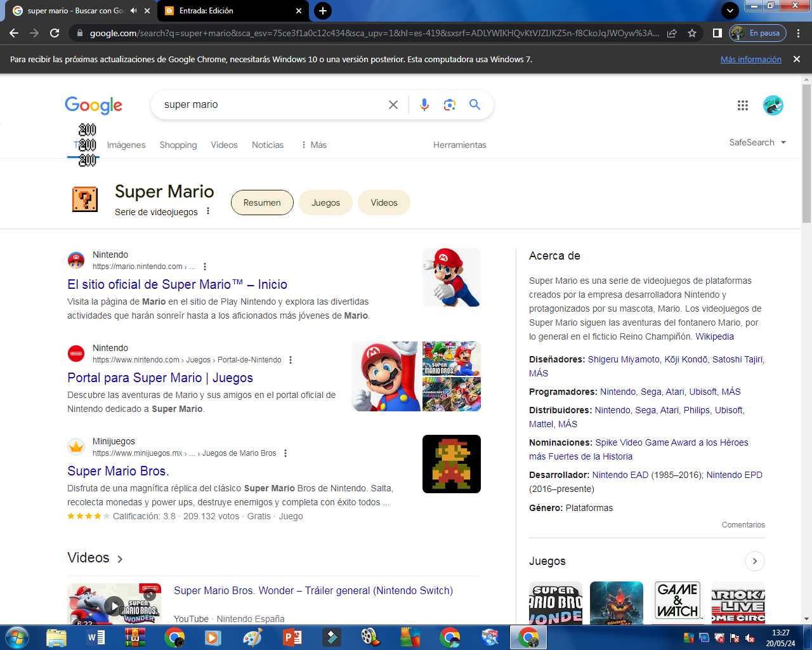812x650 pixels.
Task: Open the Google apps grid
Action: point(743,105)
